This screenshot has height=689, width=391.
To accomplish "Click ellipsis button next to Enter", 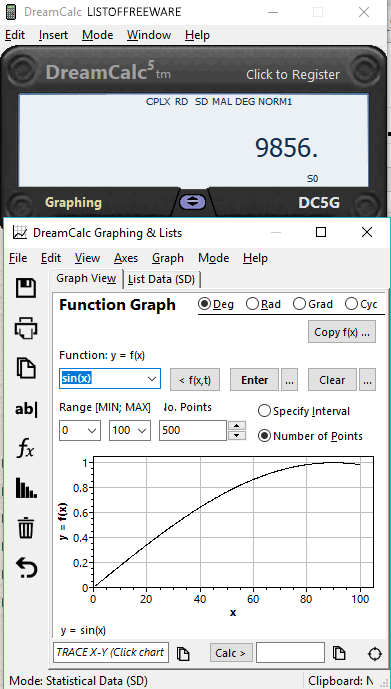I will click(x=289, y=380).
